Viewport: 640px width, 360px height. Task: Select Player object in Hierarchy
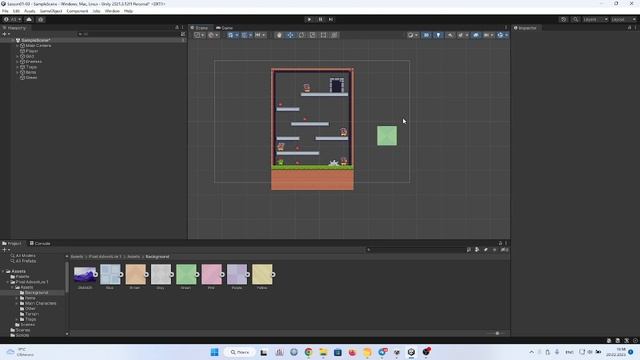31,51
